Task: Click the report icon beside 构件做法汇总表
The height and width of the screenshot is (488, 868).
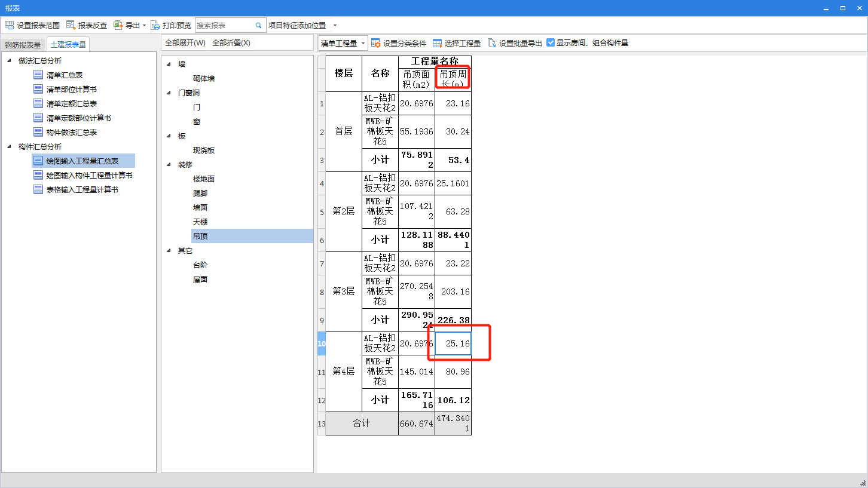Action: click(x=38, y=132)
